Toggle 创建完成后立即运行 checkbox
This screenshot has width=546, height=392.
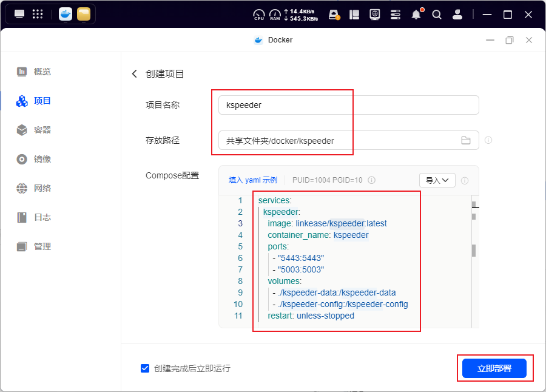pos(145,368)
